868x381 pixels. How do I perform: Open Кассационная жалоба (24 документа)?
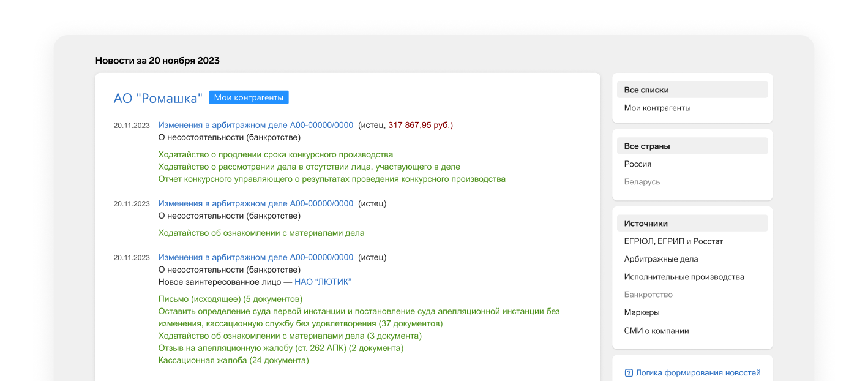(233, 360)
